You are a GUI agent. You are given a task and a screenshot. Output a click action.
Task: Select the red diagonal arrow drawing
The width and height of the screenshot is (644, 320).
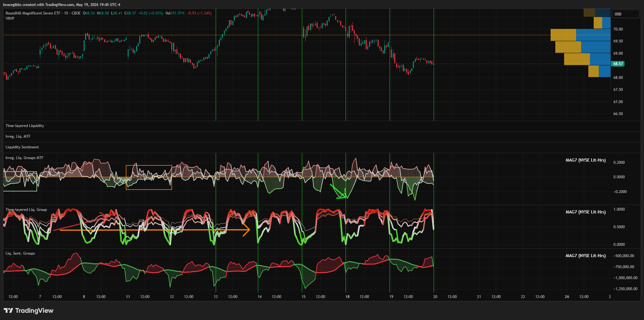coord(81,222)
